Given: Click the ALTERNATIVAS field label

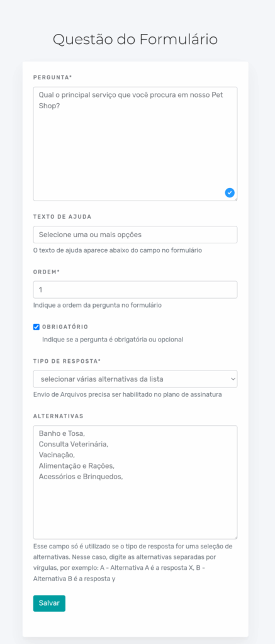Looking at the screenshot, I should tap(59, 416).
